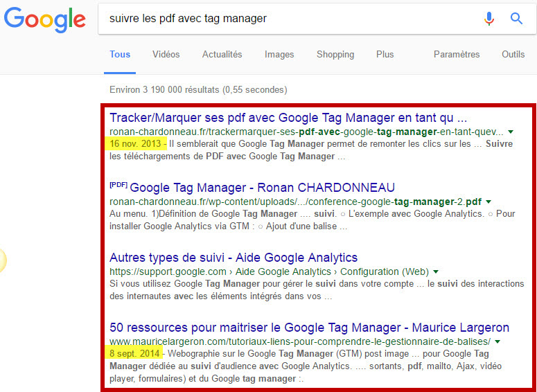
Task: Open 'Tracker/Marquer ses pdf avec Google Tag Manager' result
Action: (x=288, y=118)
